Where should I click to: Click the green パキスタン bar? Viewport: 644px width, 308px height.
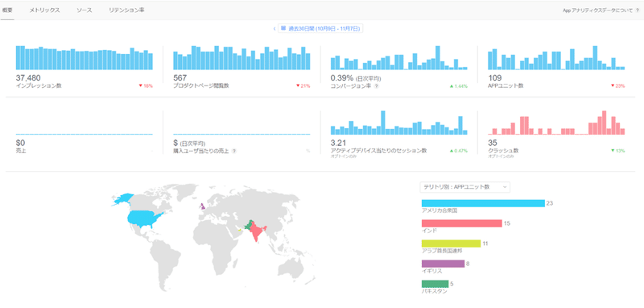point(435,284)
